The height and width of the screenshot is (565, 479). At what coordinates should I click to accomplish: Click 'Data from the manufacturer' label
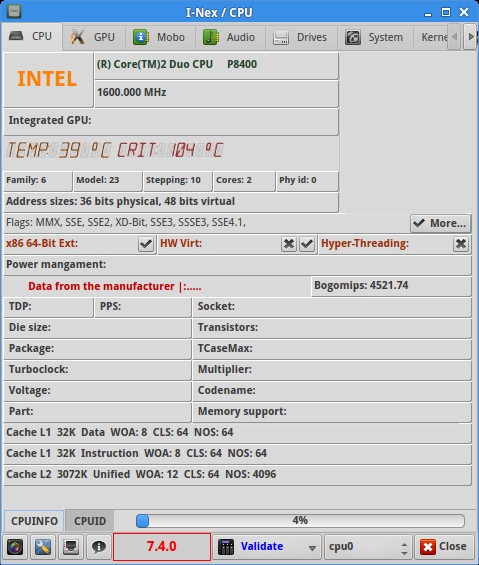[101, 286]
